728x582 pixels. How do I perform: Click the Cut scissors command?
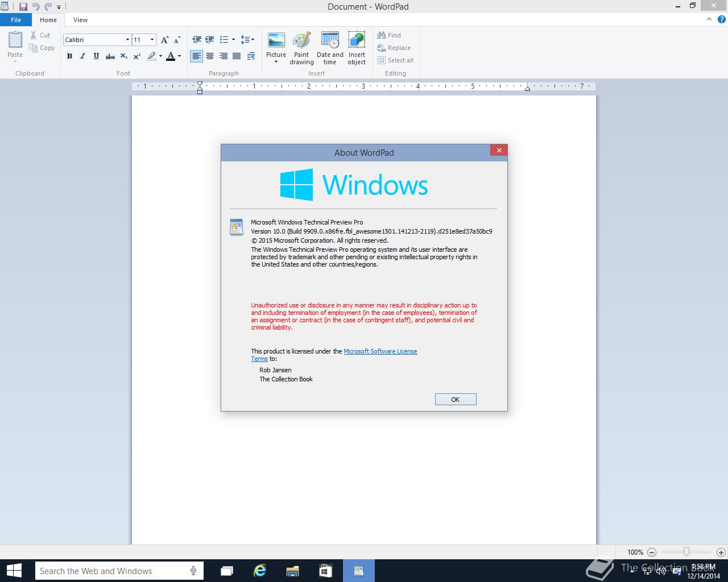(x=40, y=35)
